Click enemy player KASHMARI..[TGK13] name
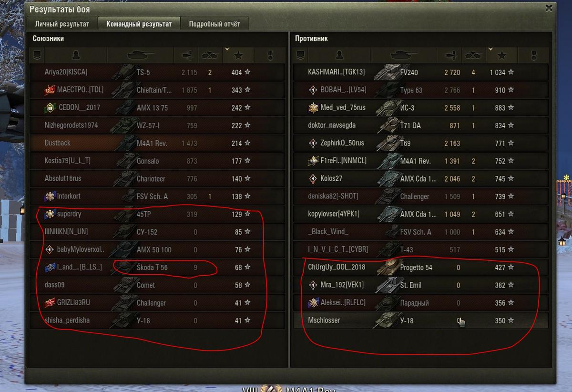572x392 pixels. pyautogui.click(x=337, y=72)
